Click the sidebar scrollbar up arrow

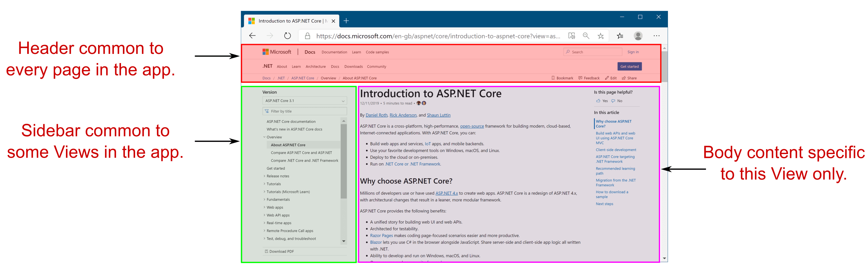pyautogui.click(x=344, y=121)
